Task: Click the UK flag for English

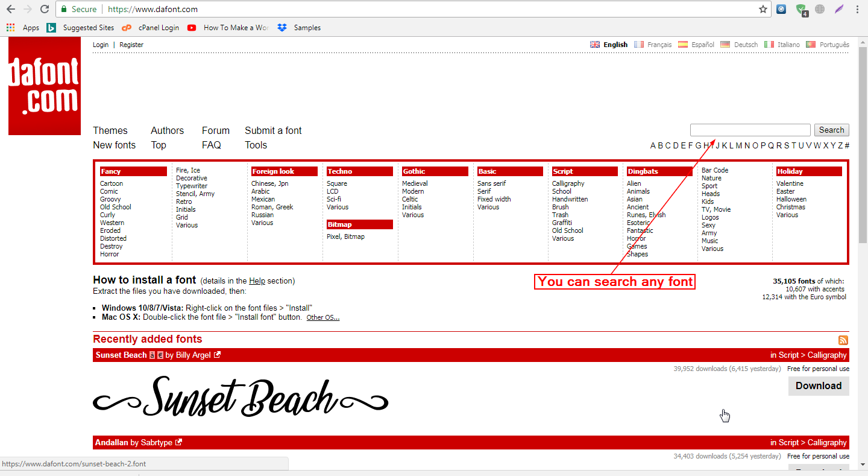Action: (x=595, y=45)
